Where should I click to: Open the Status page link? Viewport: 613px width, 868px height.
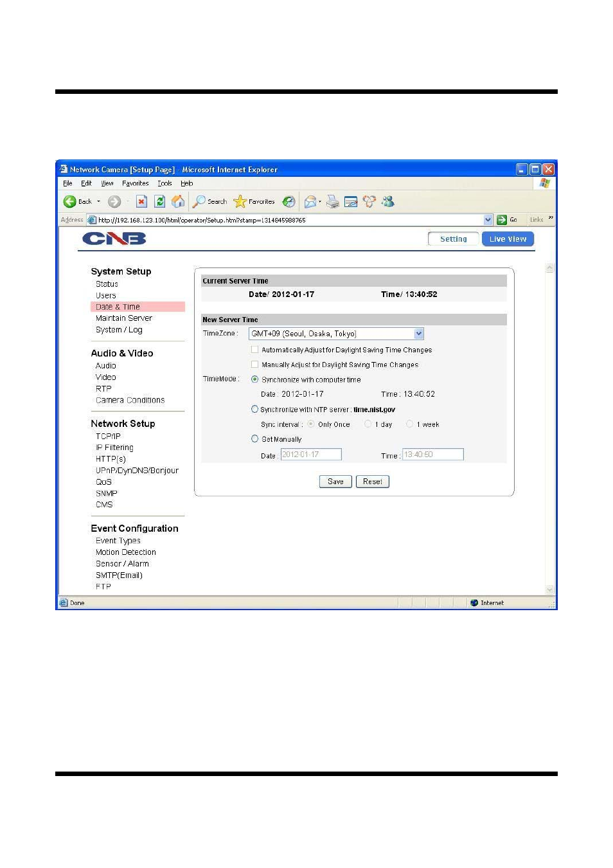(107, 284)
